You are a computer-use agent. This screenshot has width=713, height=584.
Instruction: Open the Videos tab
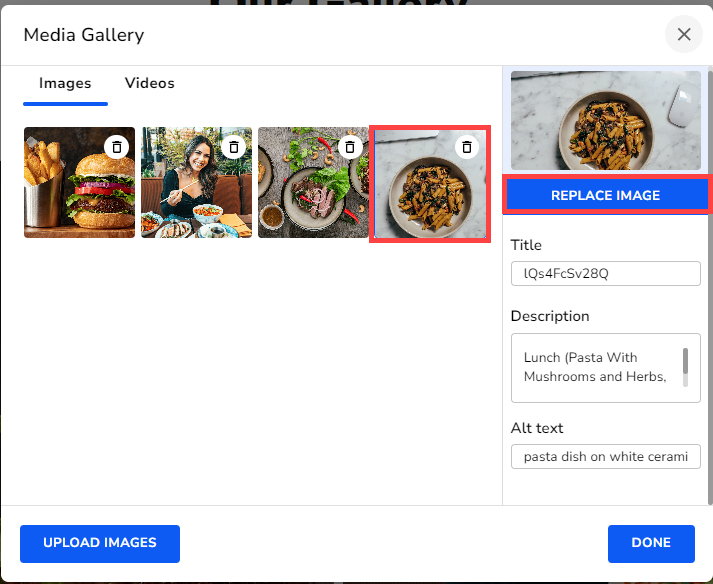click(x=150, y=84)
